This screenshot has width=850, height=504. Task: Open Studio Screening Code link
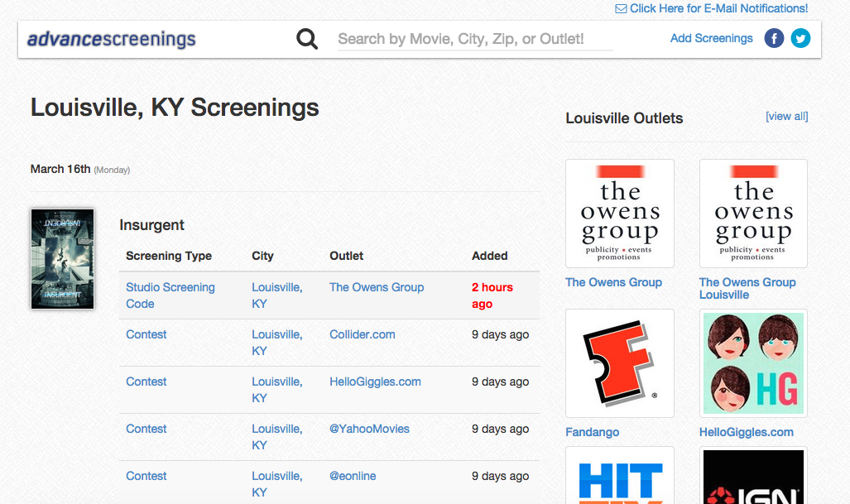[170, 295]
